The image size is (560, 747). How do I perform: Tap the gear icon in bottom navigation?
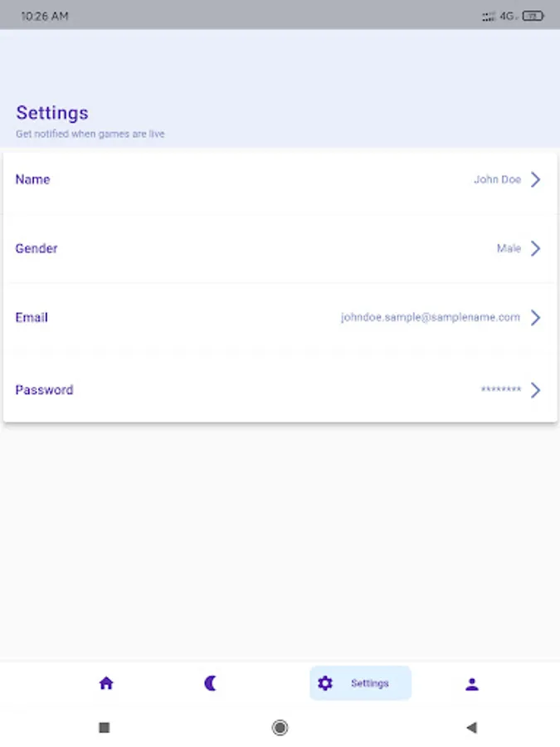(325, 684)
